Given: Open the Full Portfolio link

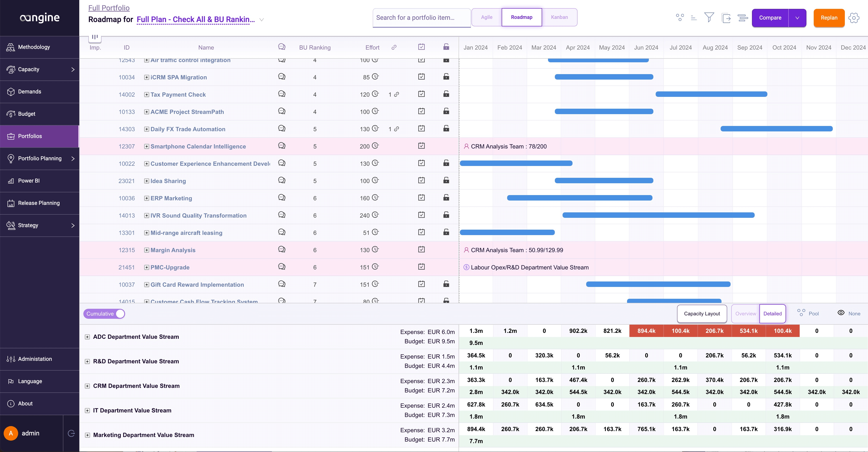Looking at the screenshot, I should [109, 8].
